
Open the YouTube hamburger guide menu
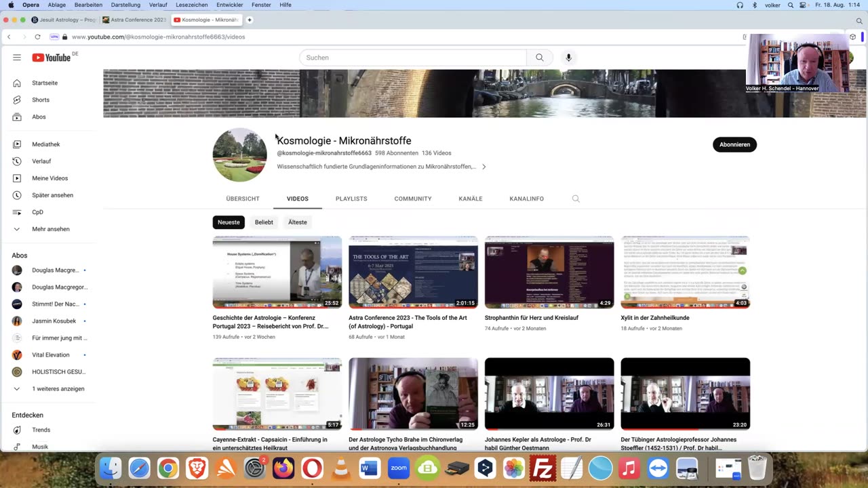(x=17, y=58)
